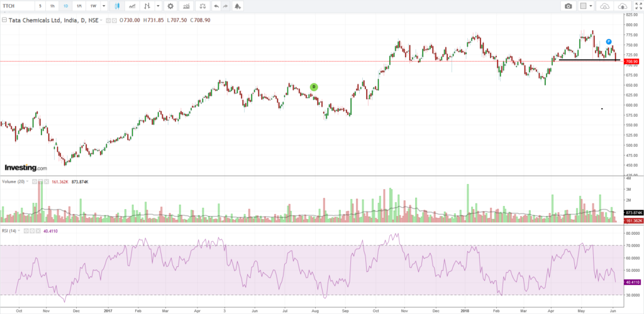Expand Tata Chemicals title dropdown arrow
The width and height of the screenshot is (644, 314).
(101, 20)
